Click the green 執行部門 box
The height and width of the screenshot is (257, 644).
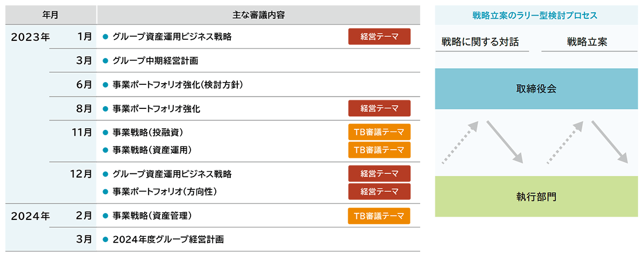click(536, 196)
